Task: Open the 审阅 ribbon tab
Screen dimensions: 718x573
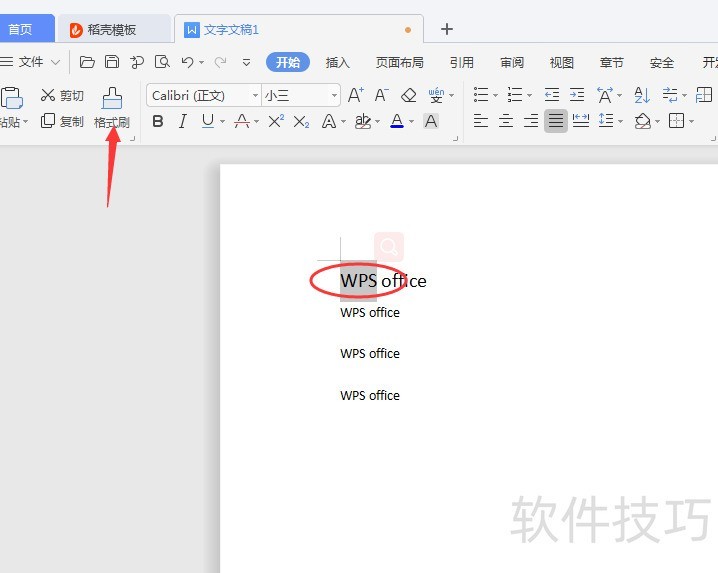Action: pos(511,62)
